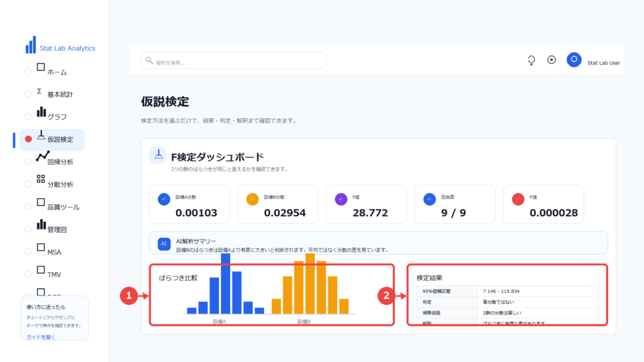Click the grid icon for 分散分析
The width and height of the screenshot is (644, 362).
(41, 179)
